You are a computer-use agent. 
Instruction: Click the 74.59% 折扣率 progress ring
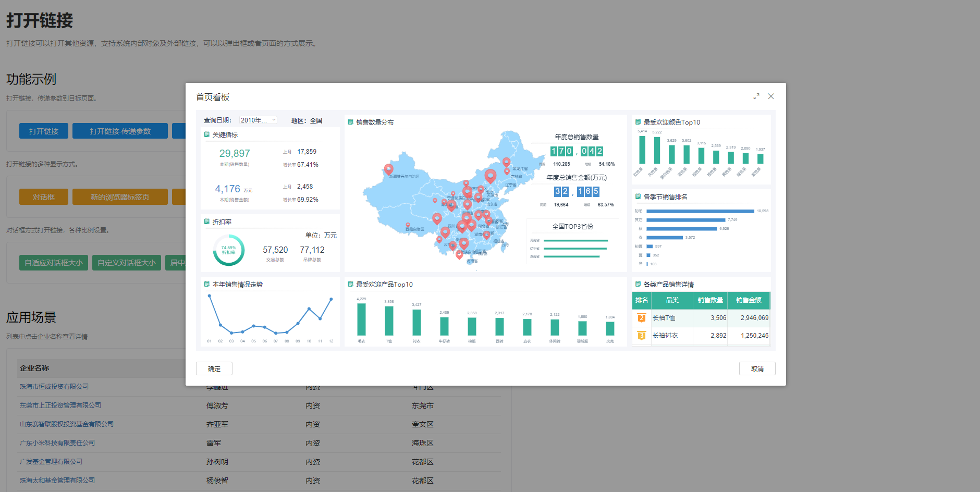pos(228,250)
